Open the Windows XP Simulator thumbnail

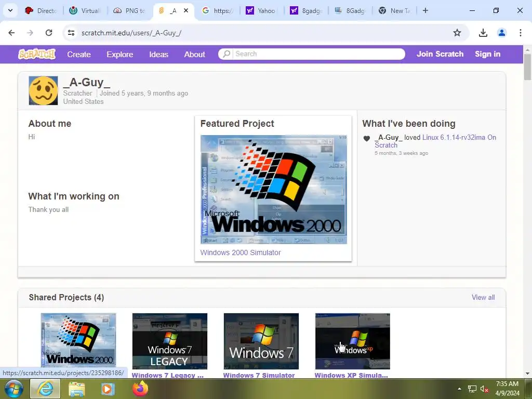point(353,341)
